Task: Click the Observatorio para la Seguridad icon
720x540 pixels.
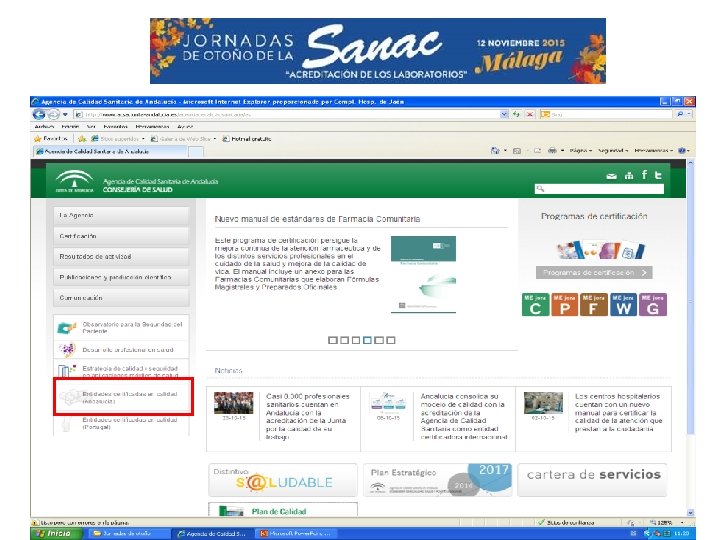Action: coord(67,328)
